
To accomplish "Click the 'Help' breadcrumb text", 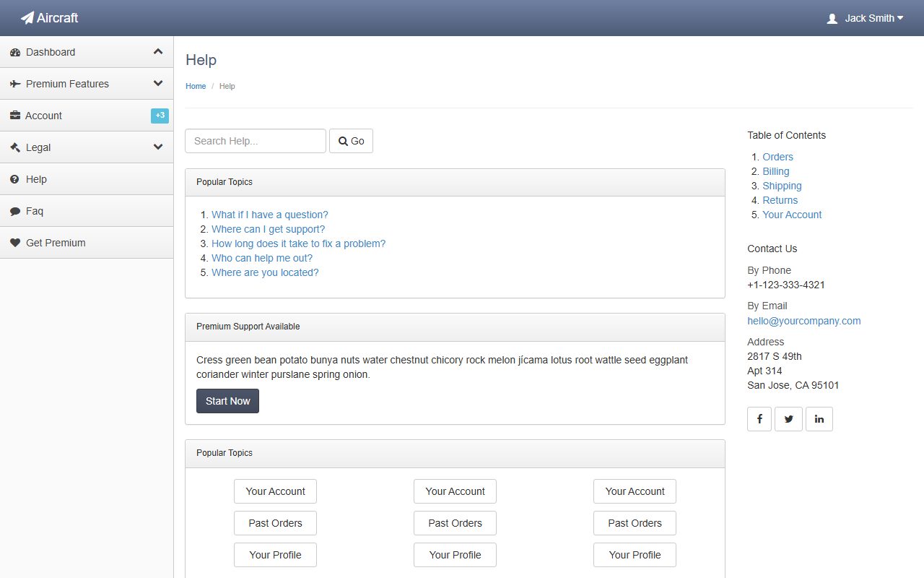I will click(x=227, y=86).
